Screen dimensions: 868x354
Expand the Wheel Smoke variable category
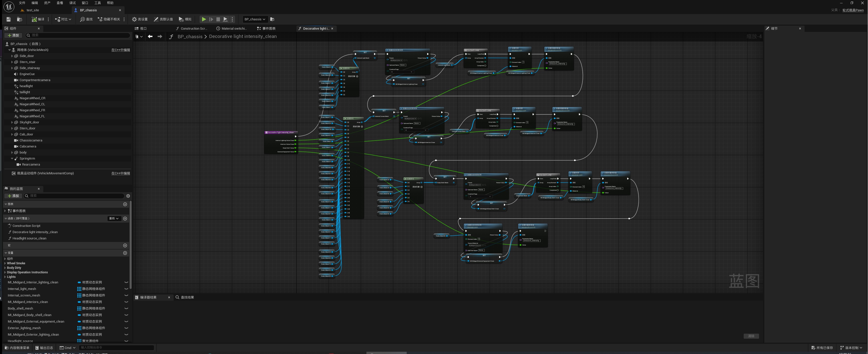pos(5,263)
